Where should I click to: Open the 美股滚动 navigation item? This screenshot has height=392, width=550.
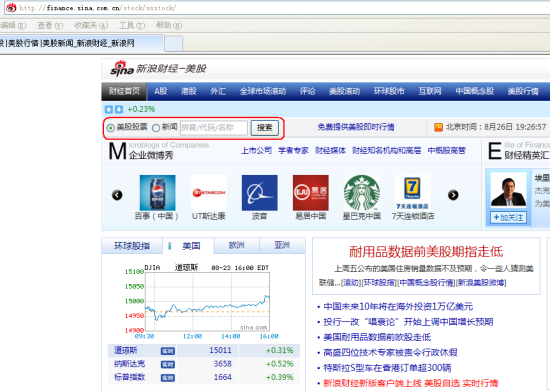(x=344, y=91)
